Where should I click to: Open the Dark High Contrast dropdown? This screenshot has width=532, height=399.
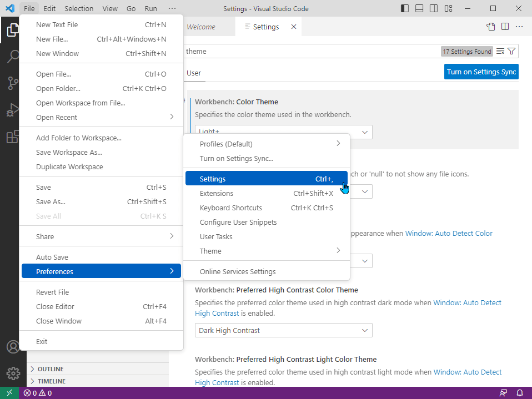pyautogui.click(x=283, y=330)
